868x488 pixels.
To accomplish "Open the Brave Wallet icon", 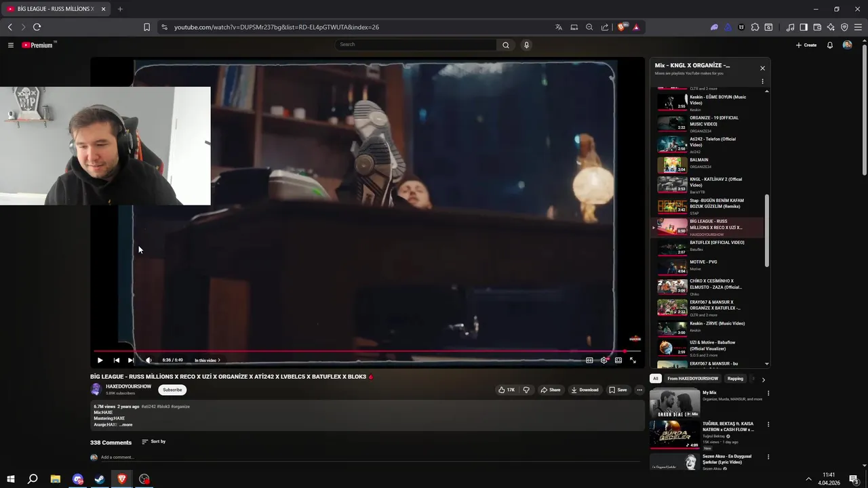I will [817, 27].
